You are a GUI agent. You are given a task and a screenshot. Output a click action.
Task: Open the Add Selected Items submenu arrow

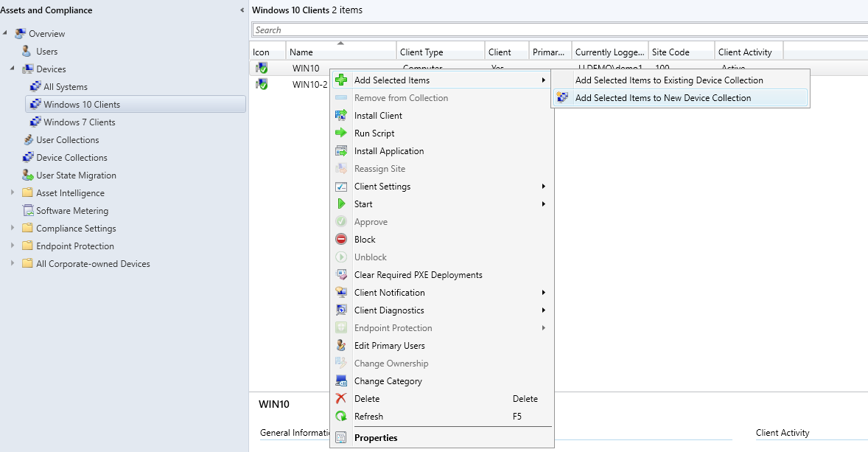click(x=544, y=80)
